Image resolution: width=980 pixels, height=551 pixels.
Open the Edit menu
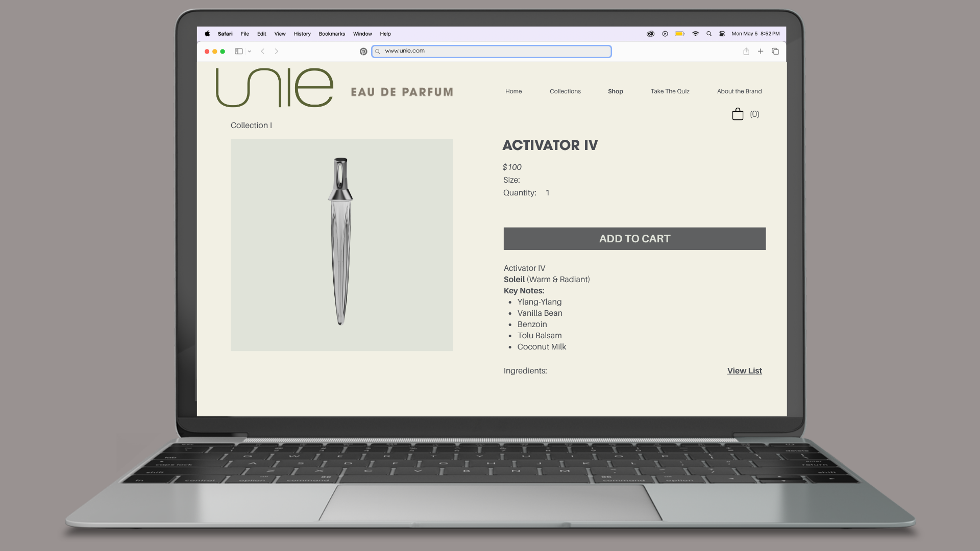262,34
